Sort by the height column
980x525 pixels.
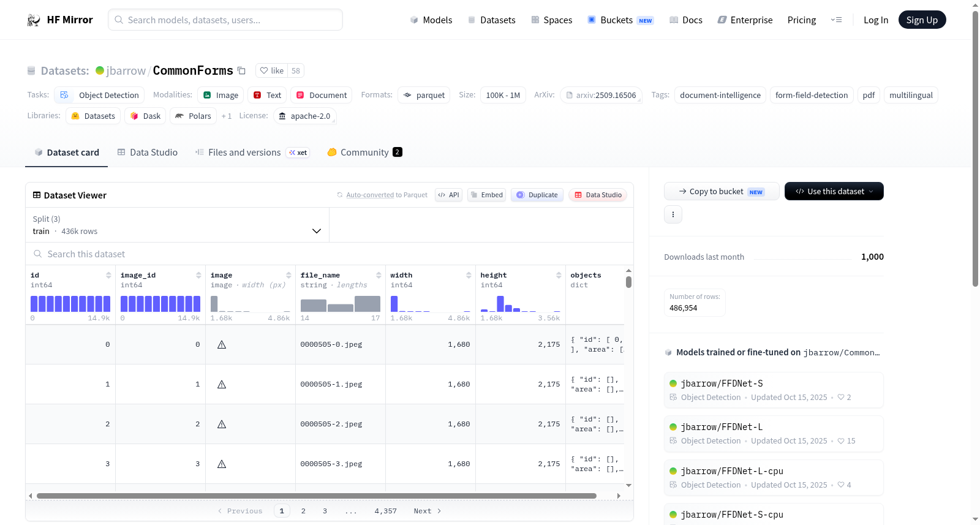coord(559,275)
